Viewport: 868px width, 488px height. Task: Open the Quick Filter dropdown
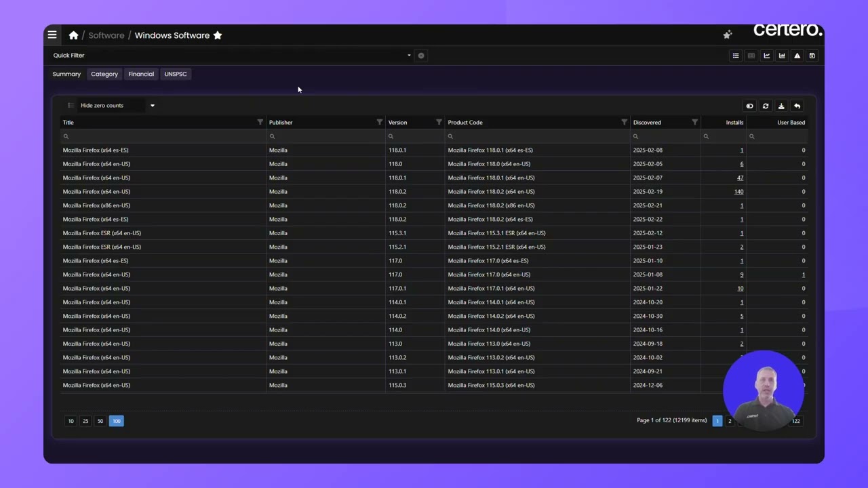[x=409, y=56]
